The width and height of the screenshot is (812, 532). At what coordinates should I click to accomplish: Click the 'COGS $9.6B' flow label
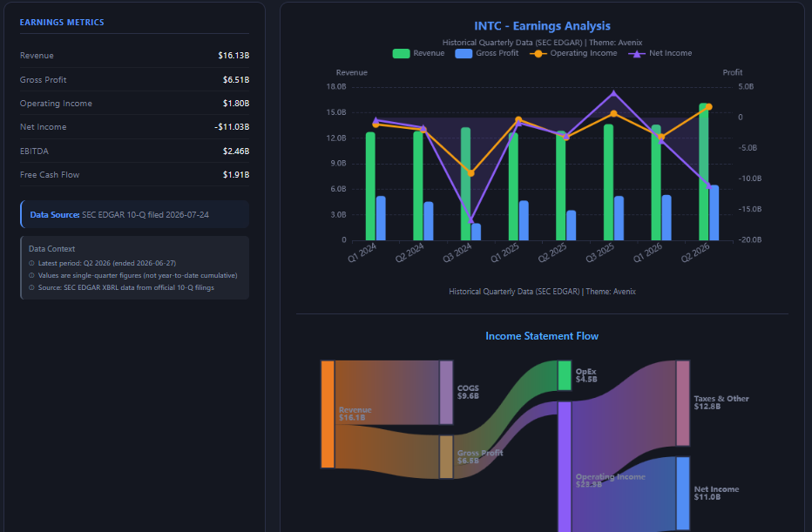pyautogui.click(x=468, y=393)
